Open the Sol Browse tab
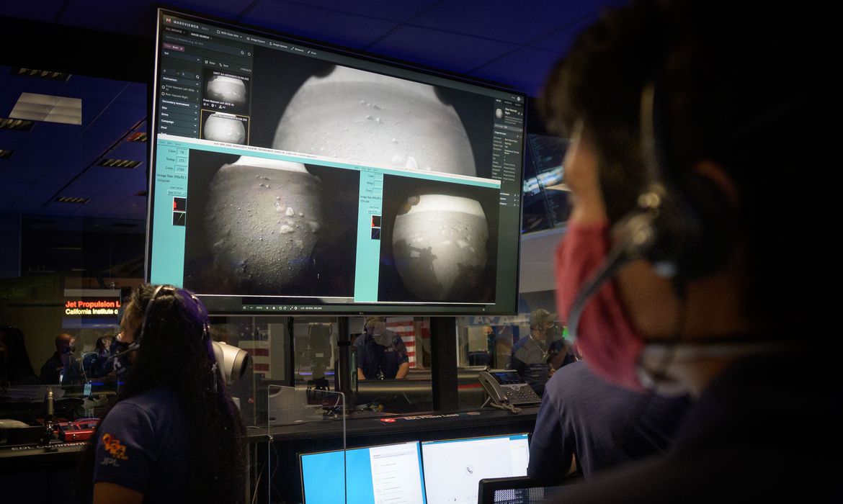 (173, 31)
